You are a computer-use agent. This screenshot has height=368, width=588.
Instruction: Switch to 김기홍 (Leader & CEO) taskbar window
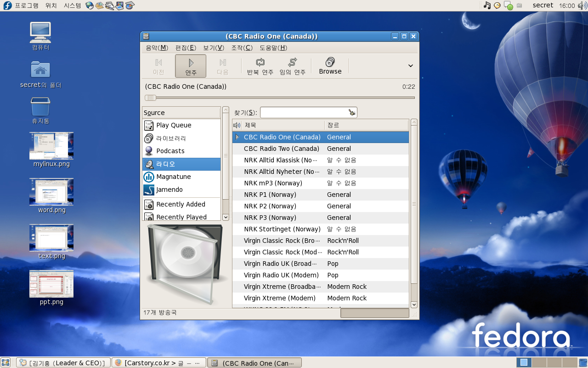tap(63, 362)
